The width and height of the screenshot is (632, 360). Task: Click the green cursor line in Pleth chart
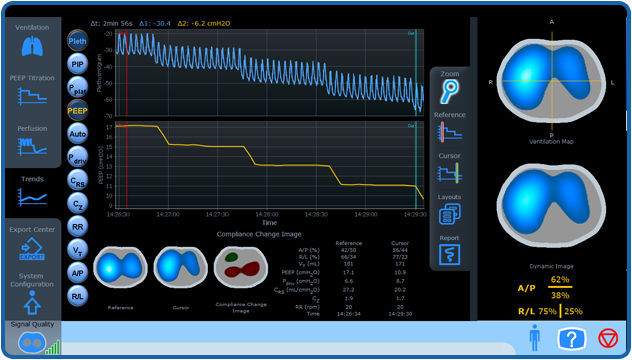416,73
